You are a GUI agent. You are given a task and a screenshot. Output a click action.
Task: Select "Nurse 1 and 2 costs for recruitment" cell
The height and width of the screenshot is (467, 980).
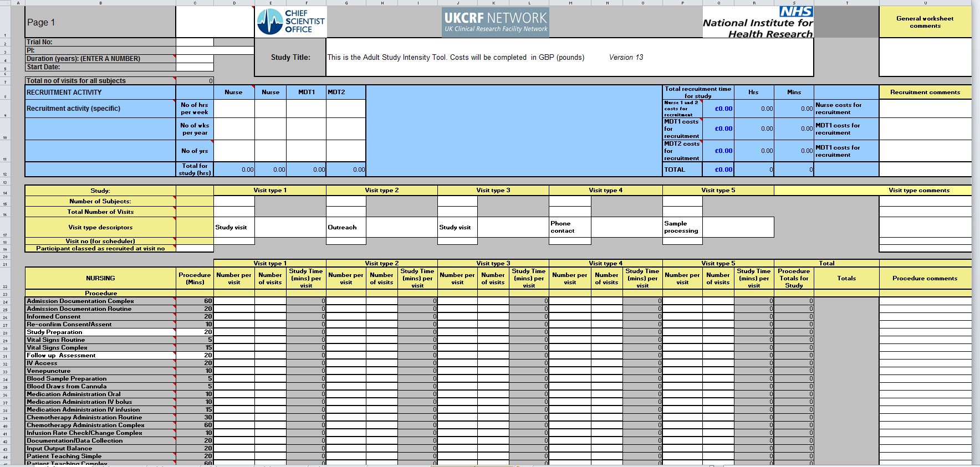(682, 109)
